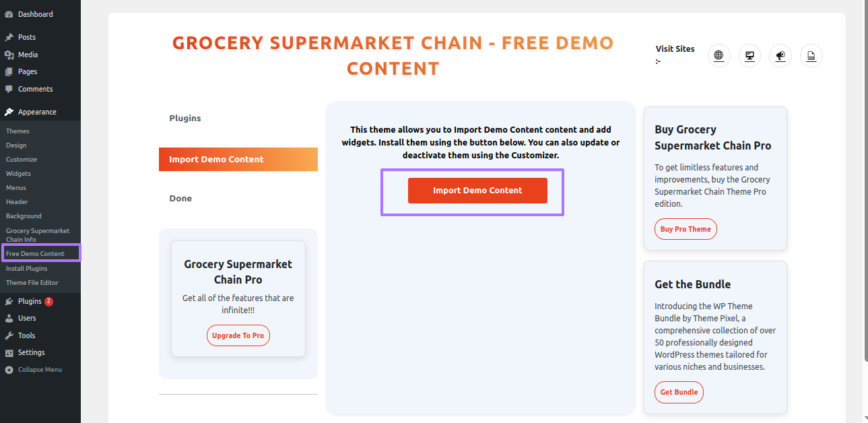Open the monitor demo icon link
This screenshot has height=423, width=868.
749,56
